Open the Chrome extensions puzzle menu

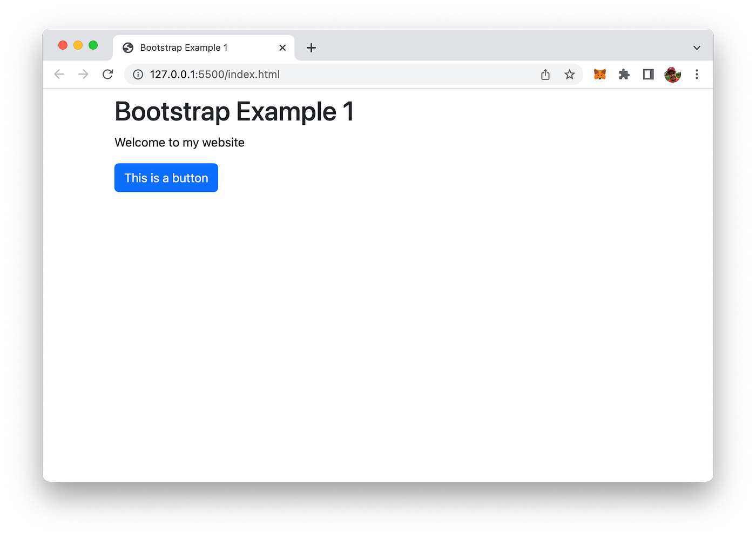(624, 74)
